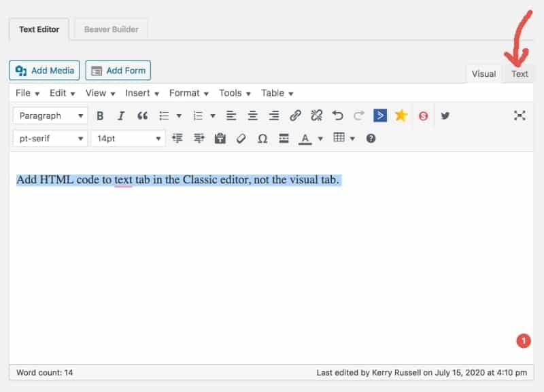Click the clear formatting eraser icon

(241, 139)
